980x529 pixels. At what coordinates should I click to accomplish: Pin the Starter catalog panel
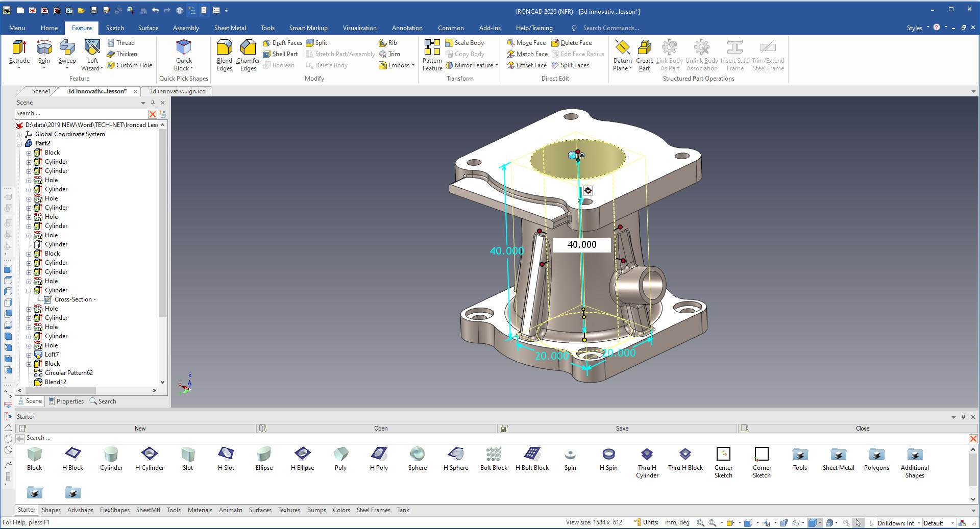click(x=963, y=417)
